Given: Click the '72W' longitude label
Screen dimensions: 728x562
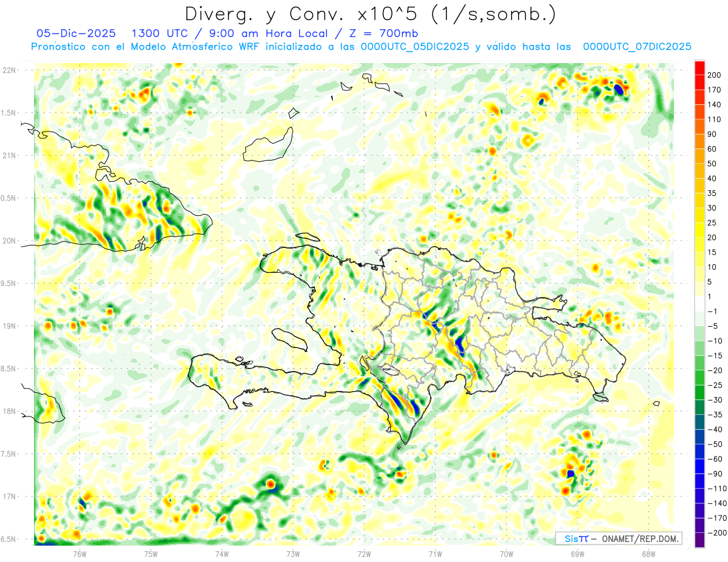Looking at the screenshot, I should 364,554.
